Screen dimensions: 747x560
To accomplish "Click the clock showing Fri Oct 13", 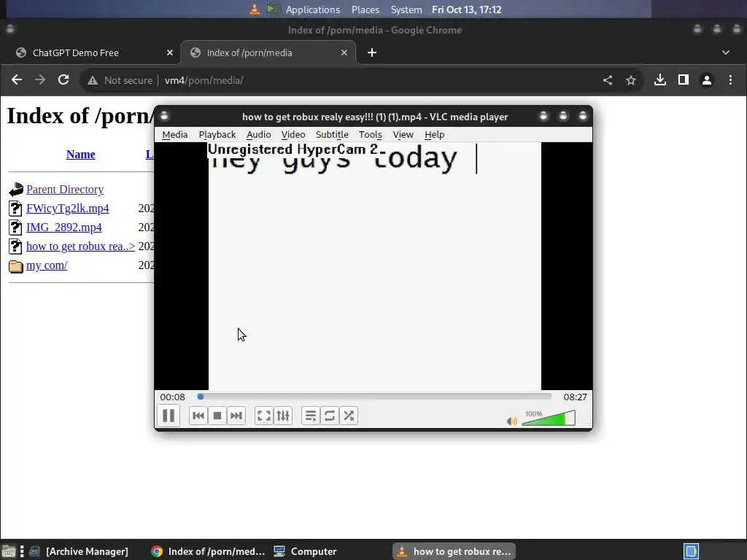I will pyautogui.click(x=466, y=9).
